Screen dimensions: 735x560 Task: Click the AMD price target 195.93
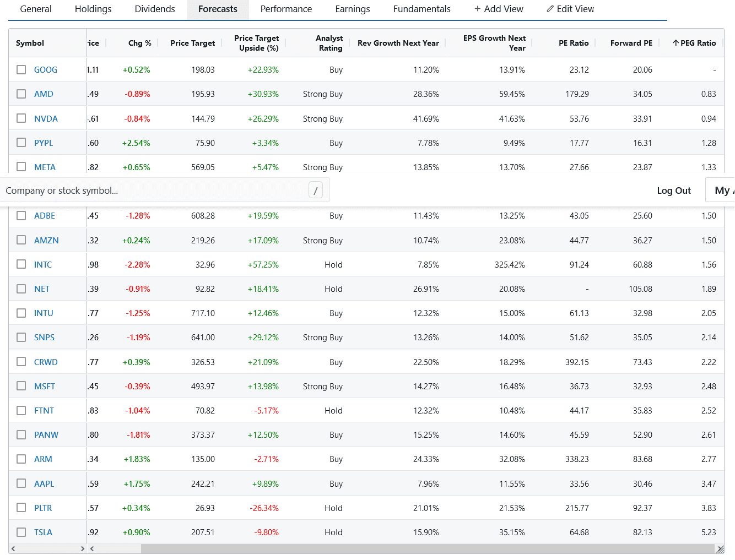[x=203, y=94]
